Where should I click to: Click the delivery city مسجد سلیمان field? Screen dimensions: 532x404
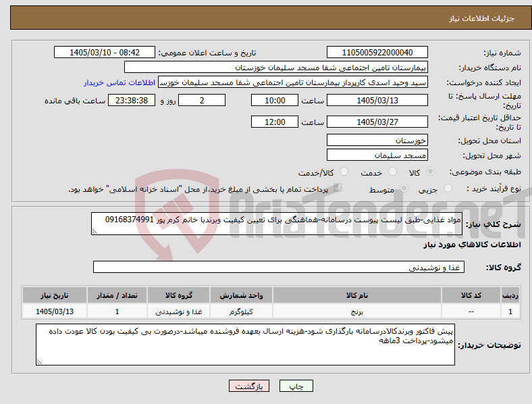(x=377, y=155)
